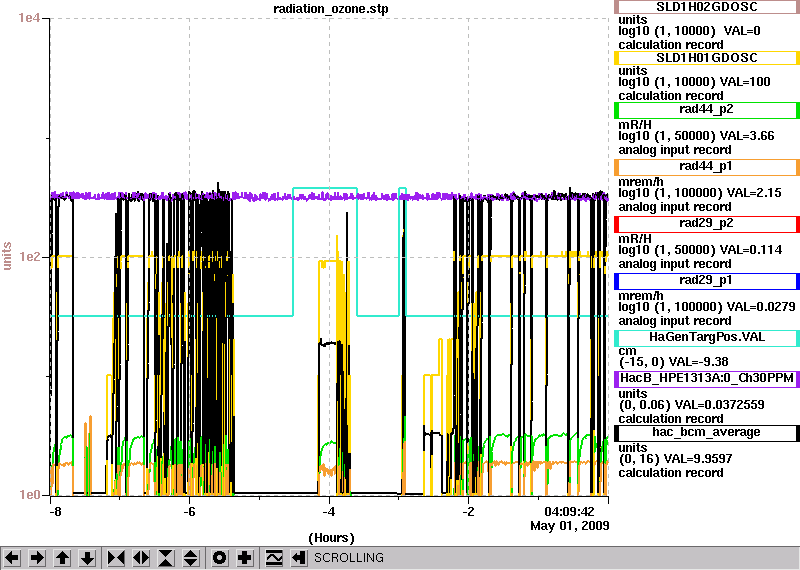This screenshot has height=570, width=800.
Task: Click the -8 x-axis tick label
Action: (x=56, y=512)
